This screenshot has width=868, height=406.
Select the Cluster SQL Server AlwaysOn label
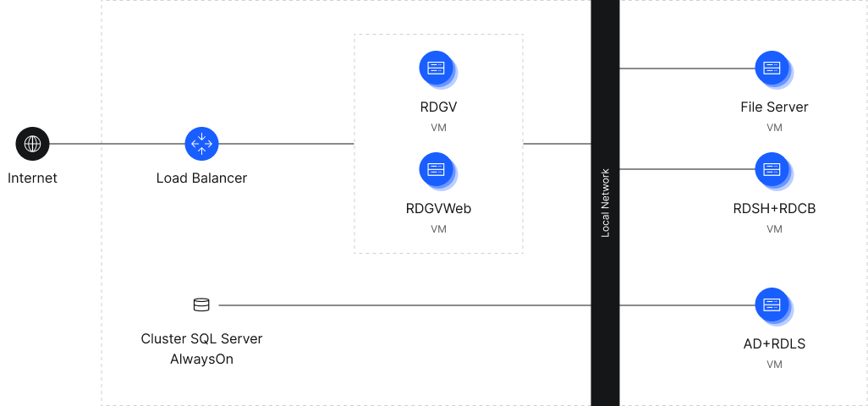pyautogui.click(x=201, y=348)
